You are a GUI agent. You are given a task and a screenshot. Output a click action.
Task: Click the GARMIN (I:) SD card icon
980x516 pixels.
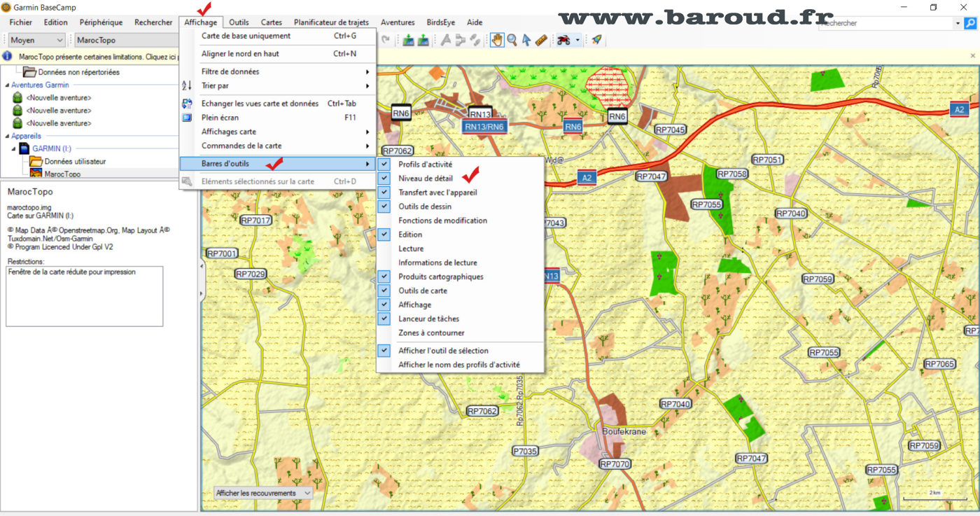24,148
